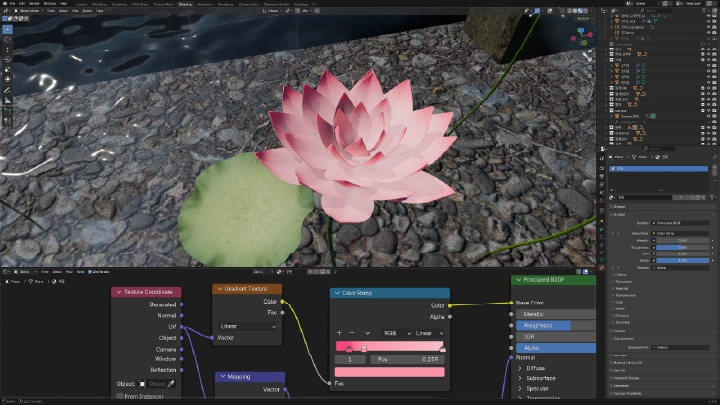720x405 pixels.
Task: Select the Transform tool
Action: tap(7, 80)
